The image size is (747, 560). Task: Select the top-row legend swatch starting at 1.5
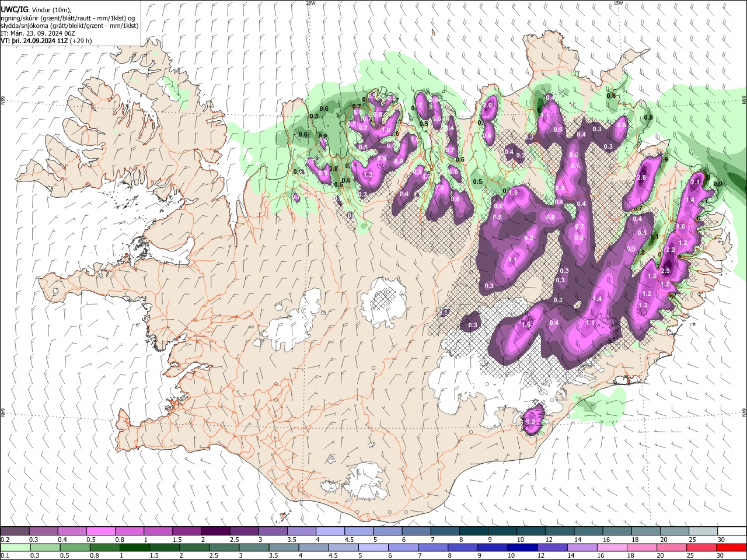[x=187, y=531]
